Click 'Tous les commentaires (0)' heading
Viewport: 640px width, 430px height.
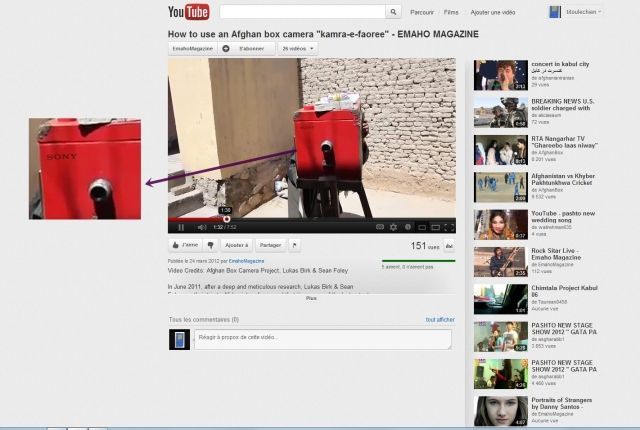[x=204, y=319]
